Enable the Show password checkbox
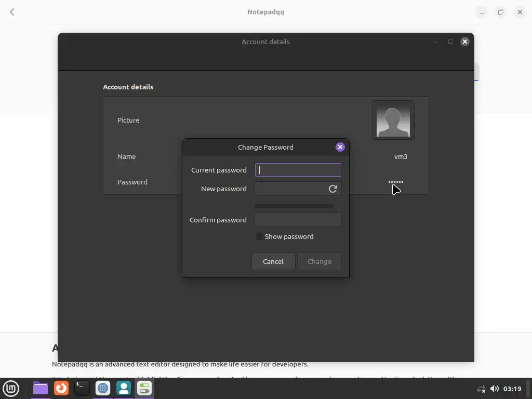 pos(260,236)
